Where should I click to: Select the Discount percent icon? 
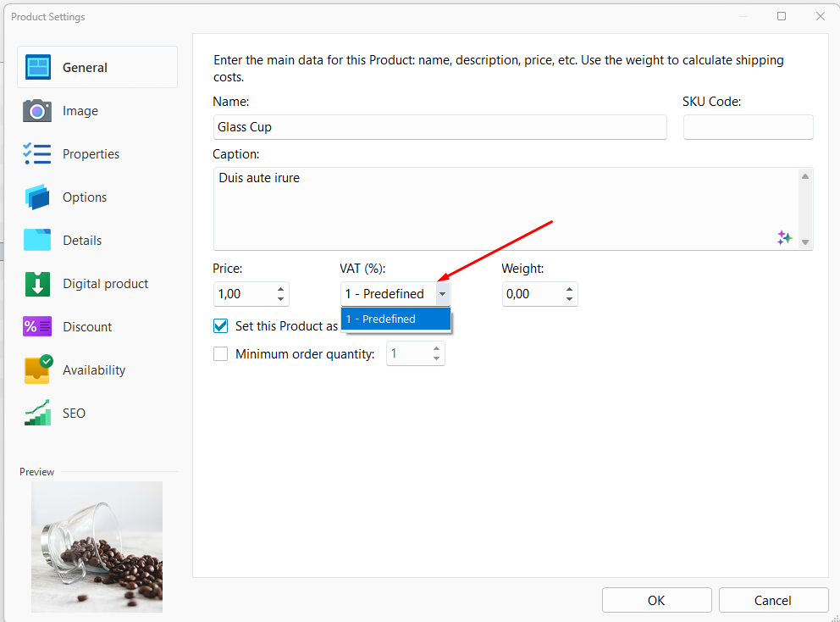(37, 326)
